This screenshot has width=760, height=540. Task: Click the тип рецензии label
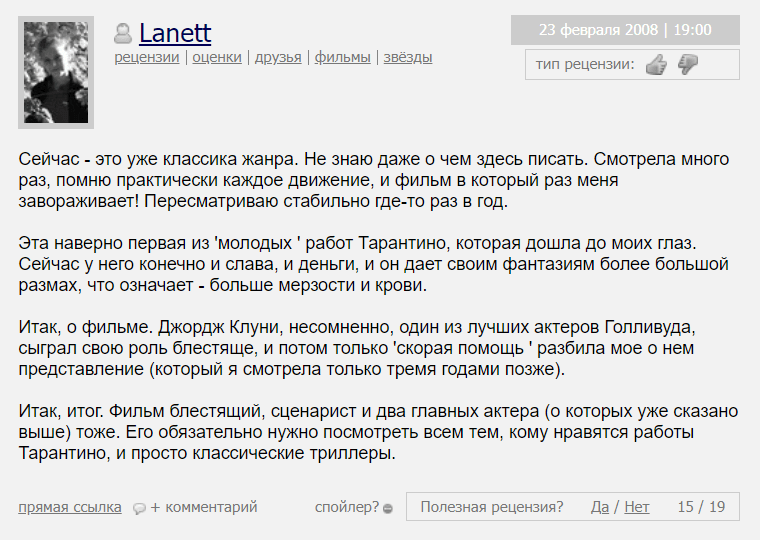tap(585, 64)
